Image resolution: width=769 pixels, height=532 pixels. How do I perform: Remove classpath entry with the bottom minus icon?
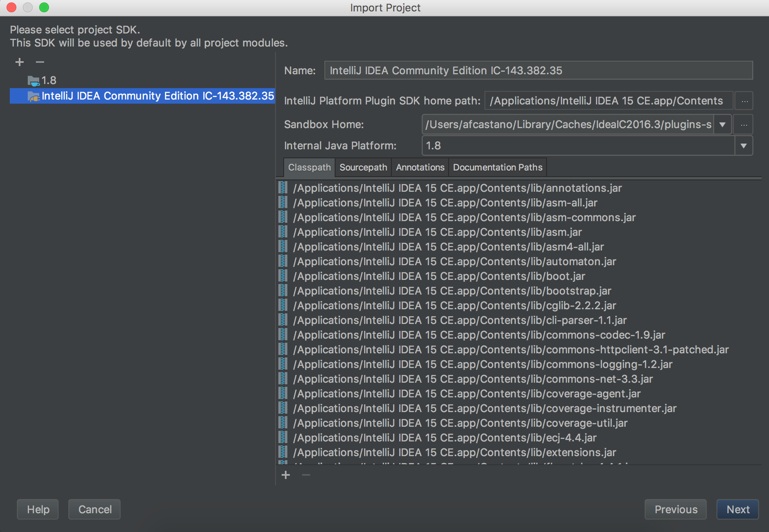point(306,475)
